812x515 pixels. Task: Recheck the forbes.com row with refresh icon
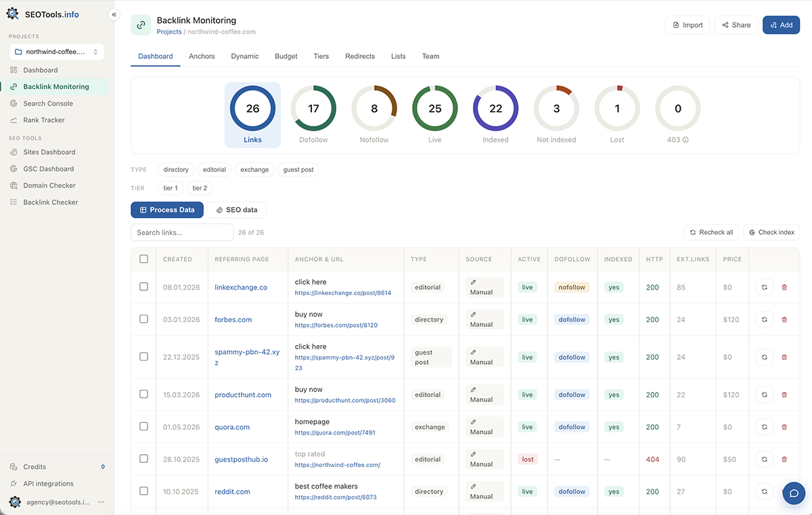pos(764,319)
